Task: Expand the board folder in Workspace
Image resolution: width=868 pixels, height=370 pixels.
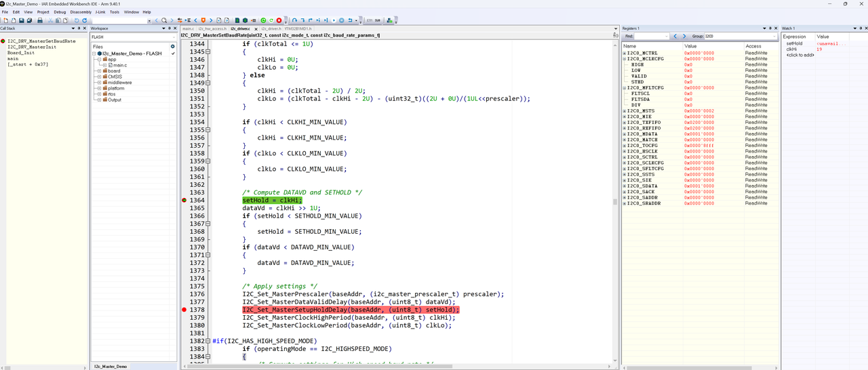Action: [99, 71]
